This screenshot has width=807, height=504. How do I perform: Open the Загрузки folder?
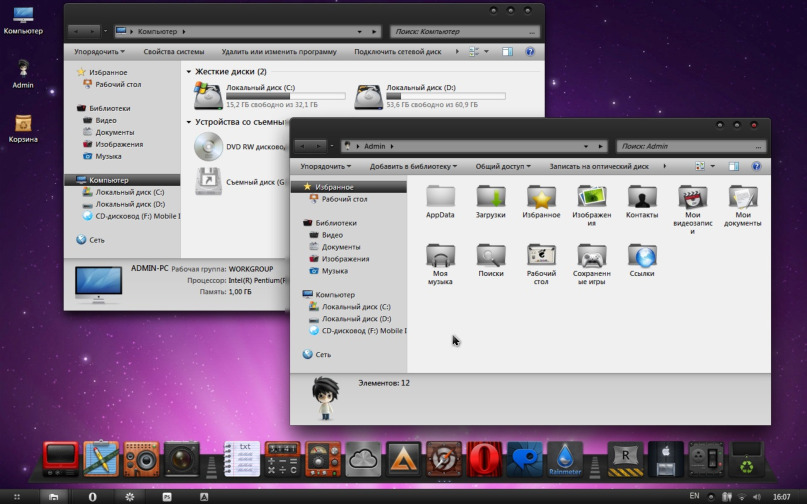click(x=490, y=196)
